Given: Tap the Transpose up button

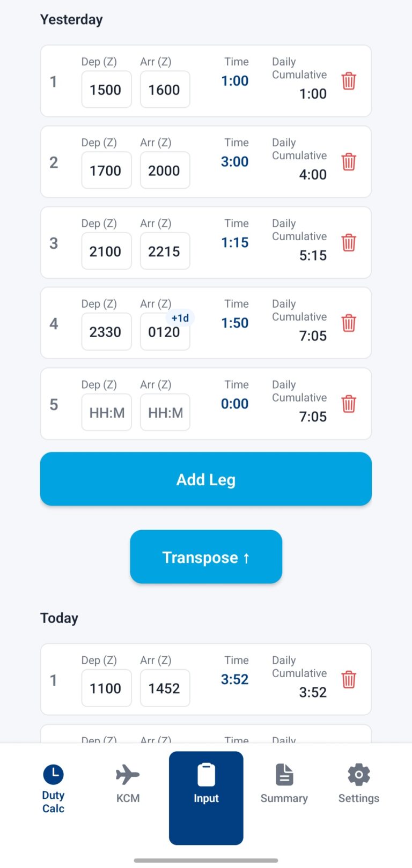Looking at the screenshot, I should pyautogui.click(x=206, y=557).
